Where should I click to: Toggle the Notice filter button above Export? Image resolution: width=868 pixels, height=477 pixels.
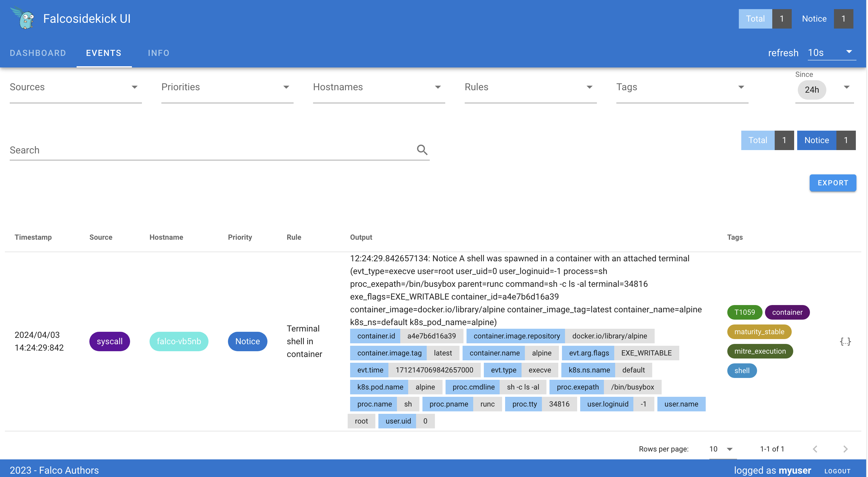tap(816, 140)
